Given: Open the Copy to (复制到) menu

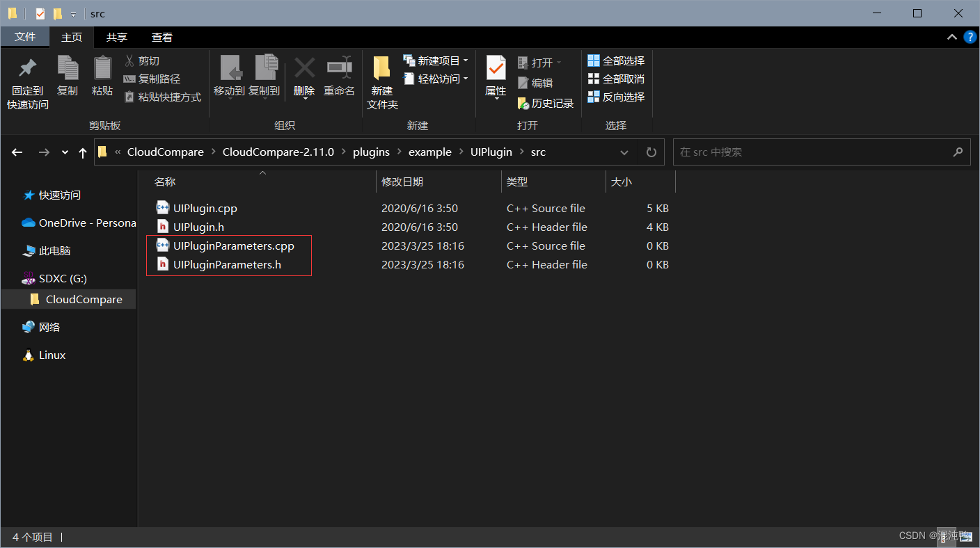Looking at the screenshot, I should coord(264,76).
